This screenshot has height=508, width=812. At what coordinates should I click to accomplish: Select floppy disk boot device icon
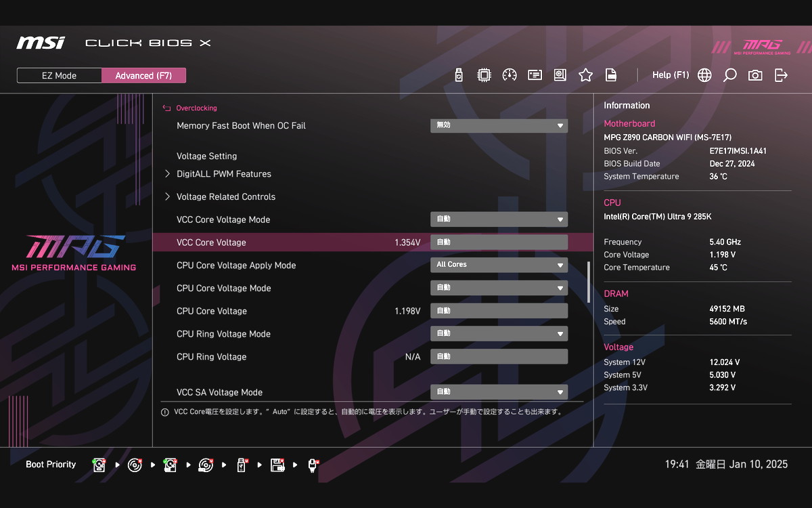(277, 465)
